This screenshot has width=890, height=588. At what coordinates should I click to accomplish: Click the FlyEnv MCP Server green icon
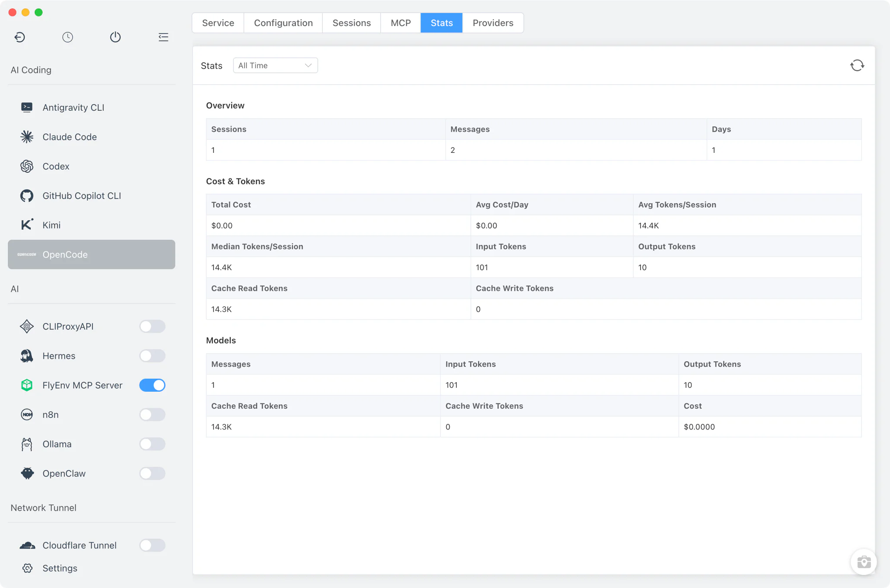(27, 385)
